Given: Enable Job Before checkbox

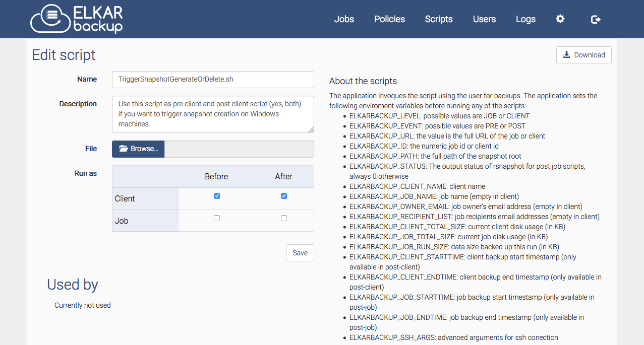Looking at the screenshot, I should coord(217,218).
